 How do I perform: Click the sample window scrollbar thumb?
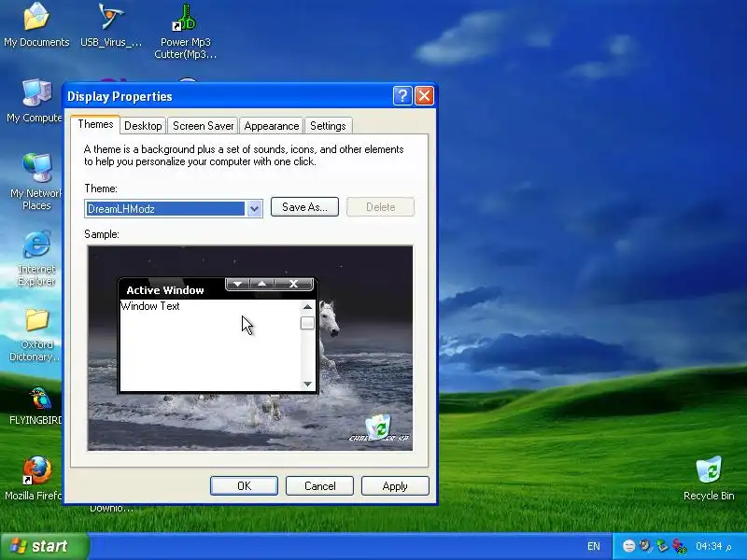(307, 323)
